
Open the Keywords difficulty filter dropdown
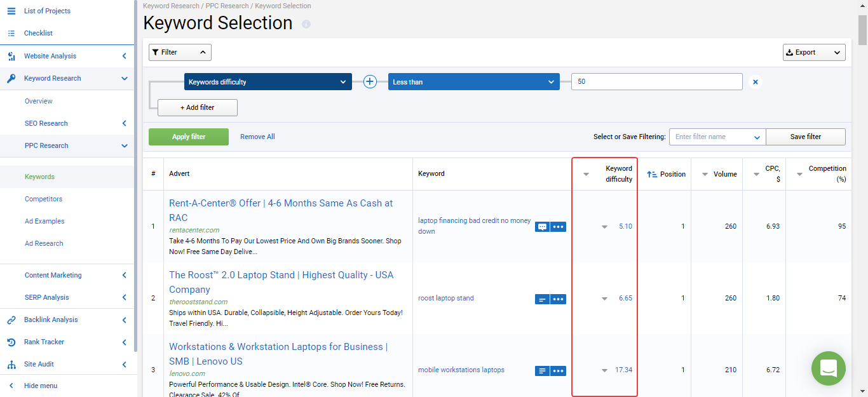(268, 82)
